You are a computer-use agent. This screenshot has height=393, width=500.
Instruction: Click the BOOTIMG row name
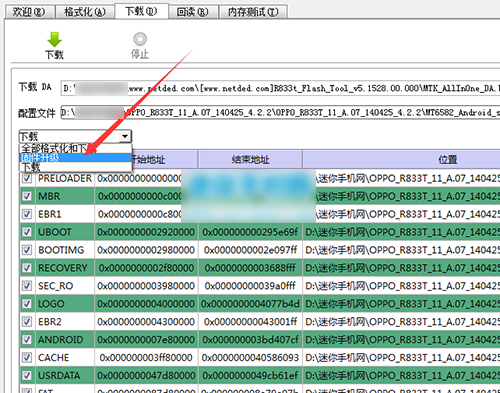(x=61, y=250)
